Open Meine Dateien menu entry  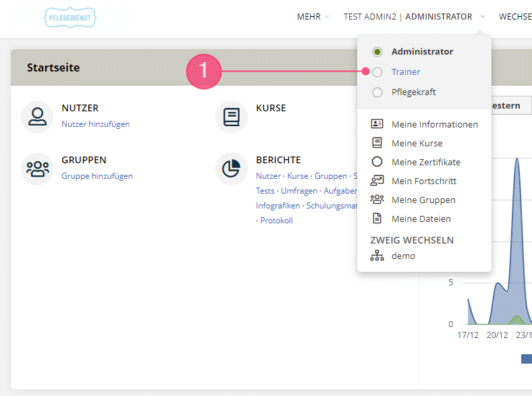pos(421,219)
